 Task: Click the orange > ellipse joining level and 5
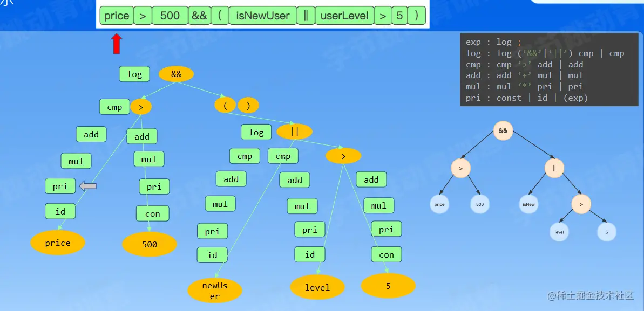click(x=343, y=156)
